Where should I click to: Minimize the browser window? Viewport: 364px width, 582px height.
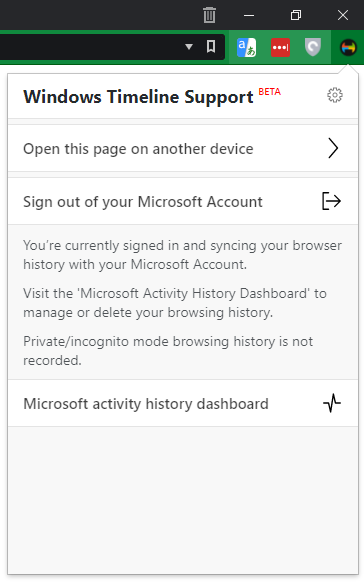coord(249,15)
